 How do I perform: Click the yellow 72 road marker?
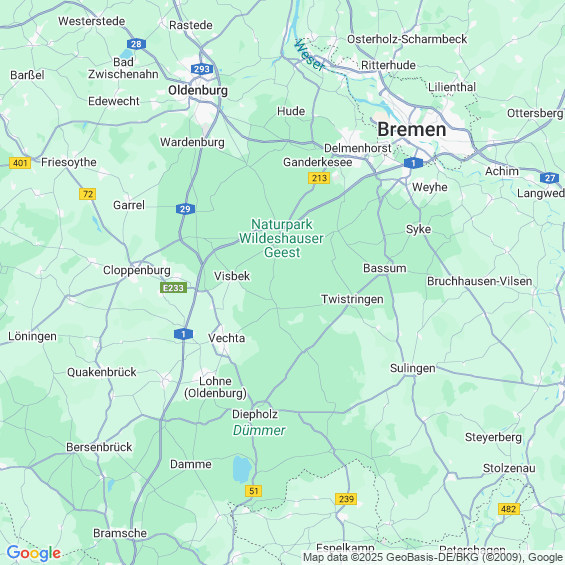point(88,194)
